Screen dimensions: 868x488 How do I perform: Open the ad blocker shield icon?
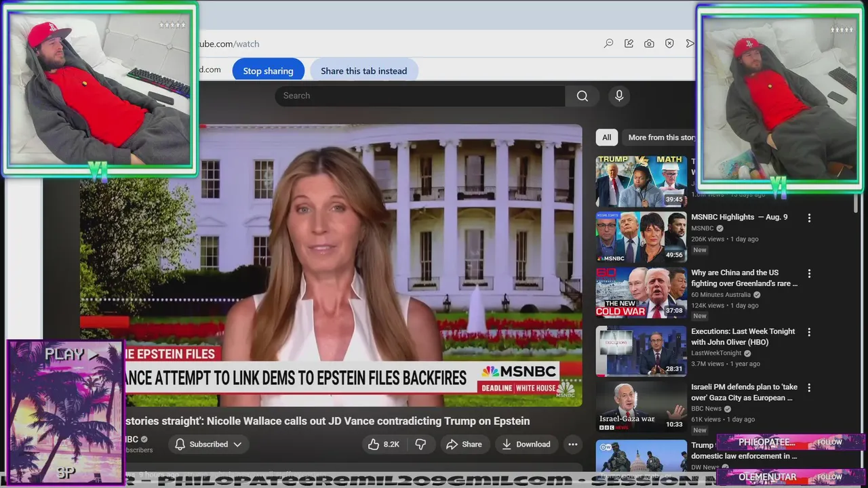point(669,43)
